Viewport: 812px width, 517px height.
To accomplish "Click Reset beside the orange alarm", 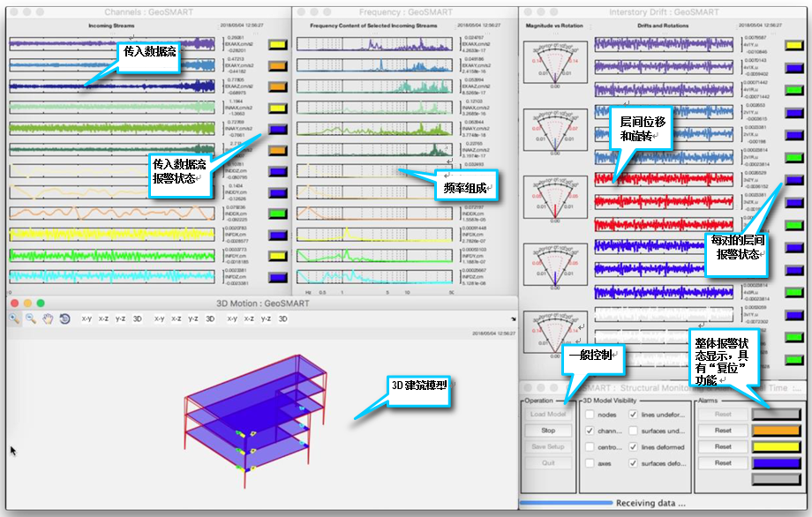I will click(x=723, y=431).
